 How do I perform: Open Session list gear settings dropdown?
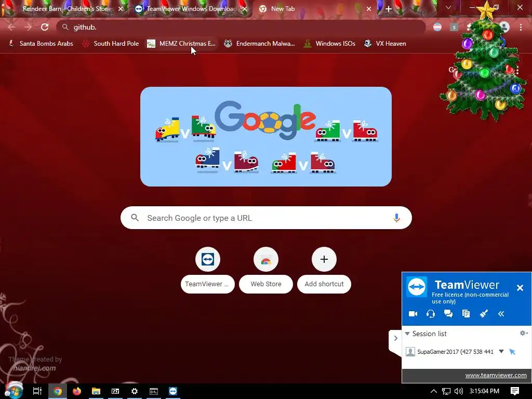524,333
